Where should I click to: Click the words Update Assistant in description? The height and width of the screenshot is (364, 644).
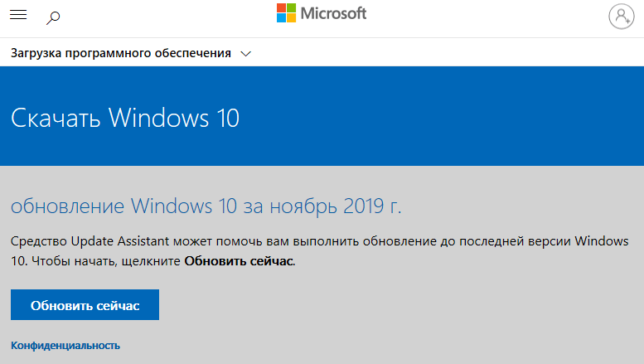point(120,241)
